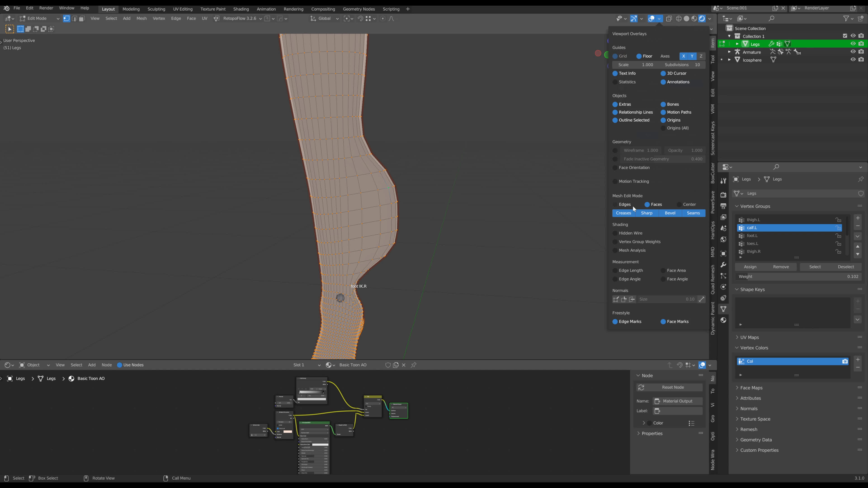Viewport: 868px width, 488px height.
Task: Switch to the Sculpting workspace tab
Action: [x=156, y=9]
